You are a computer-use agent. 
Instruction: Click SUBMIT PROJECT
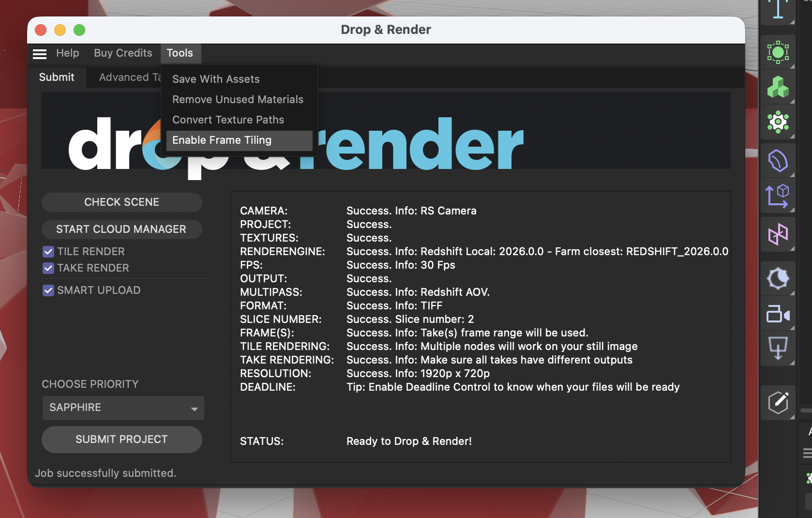click(121, 439)
